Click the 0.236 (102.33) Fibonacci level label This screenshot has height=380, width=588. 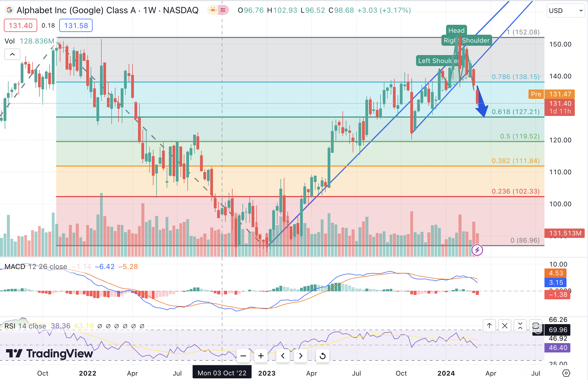pos(516,191)
